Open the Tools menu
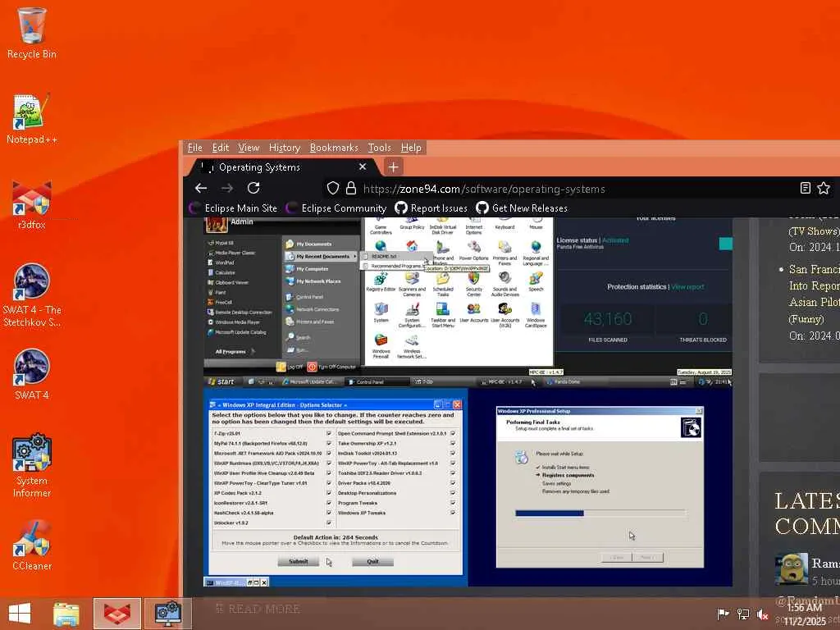Screen dimensions: 840x630 379,148
